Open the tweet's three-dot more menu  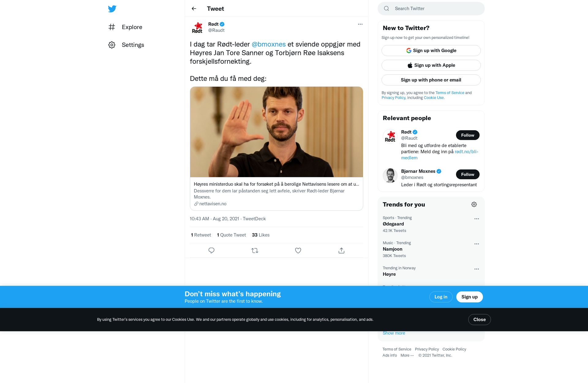[x=360, y=24]
